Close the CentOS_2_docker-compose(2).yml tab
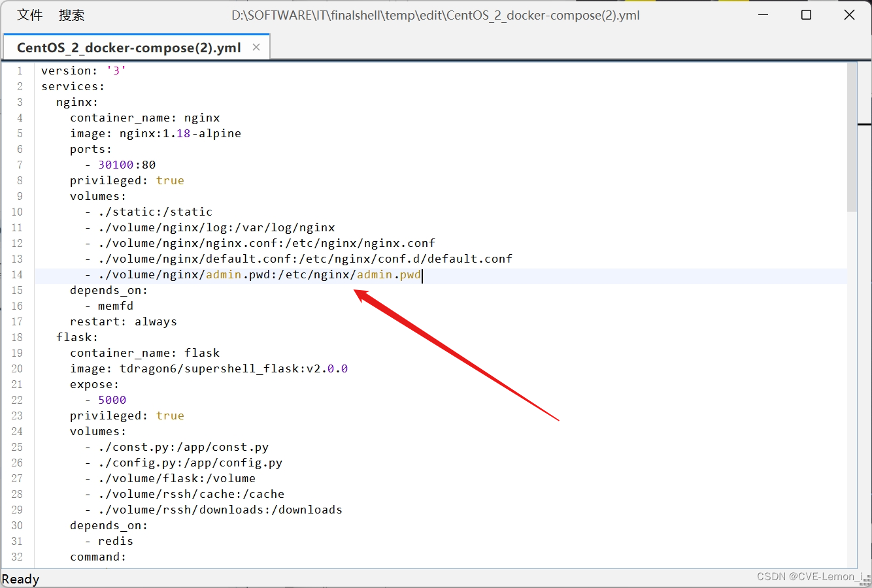872x588 pixels. tap(256, 47)
